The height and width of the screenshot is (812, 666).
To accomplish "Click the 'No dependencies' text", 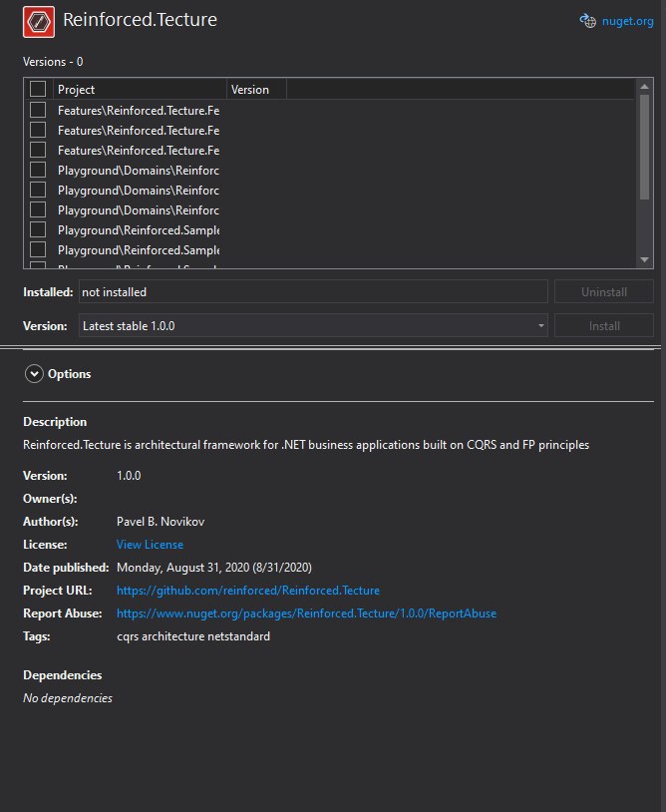I will coord(67,698).
